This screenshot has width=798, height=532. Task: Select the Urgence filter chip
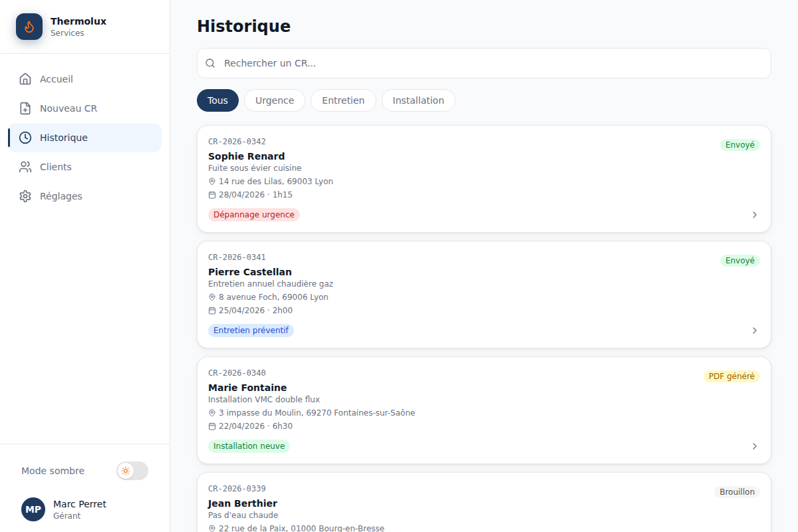275,100
